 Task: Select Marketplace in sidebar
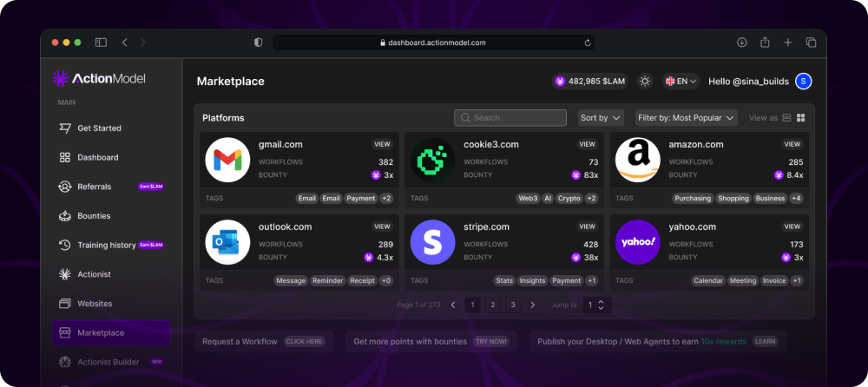tap(111, 332)
